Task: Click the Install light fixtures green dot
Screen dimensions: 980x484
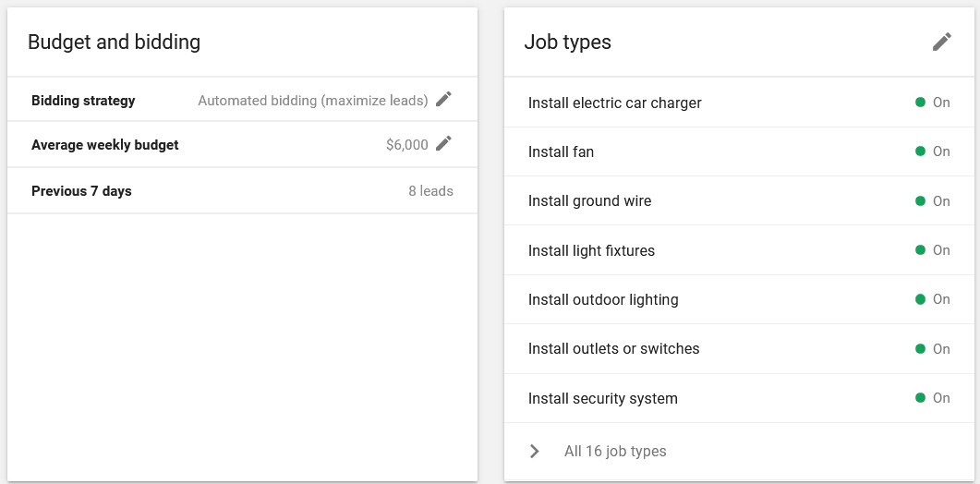Action: [920, 250]
